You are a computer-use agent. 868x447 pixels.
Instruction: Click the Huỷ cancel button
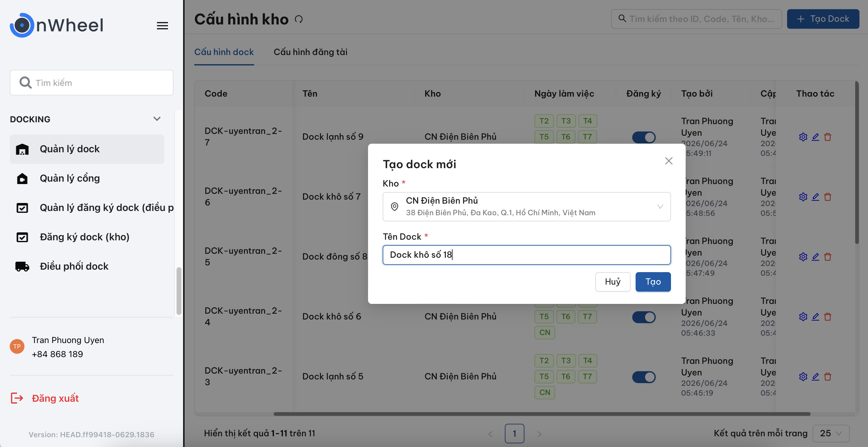(x=613, y=282)
